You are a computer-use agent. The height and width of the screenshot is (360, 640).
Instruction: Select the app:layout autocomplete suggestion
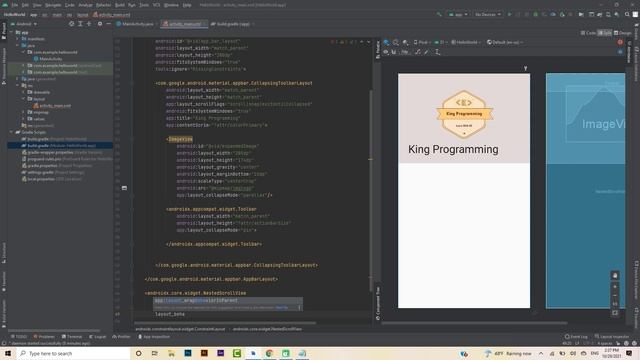pyautogui.click(x=228, y=300)
